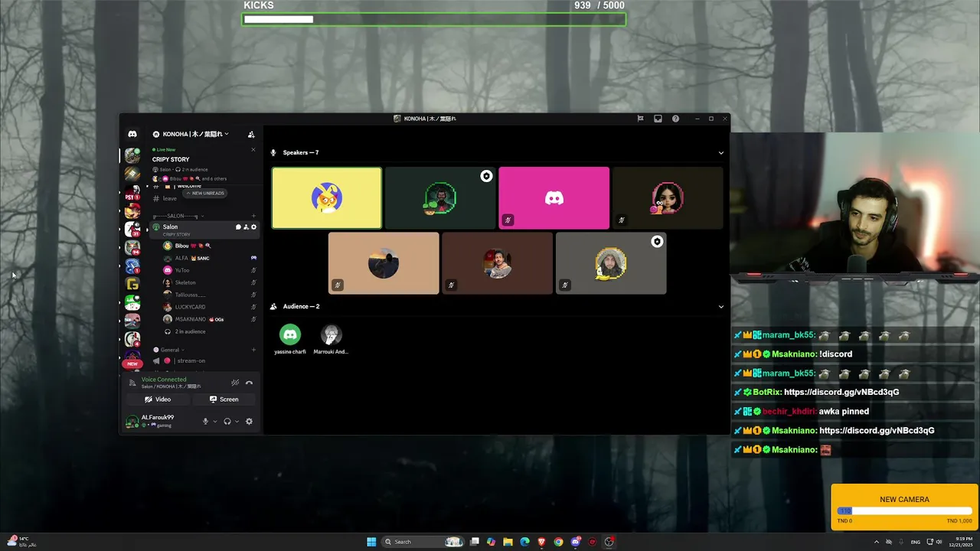This screenshot has width=980, height=551.
Task: Select the tan speaker tile with sunset avatar
Action: click(x=384, y=263)
